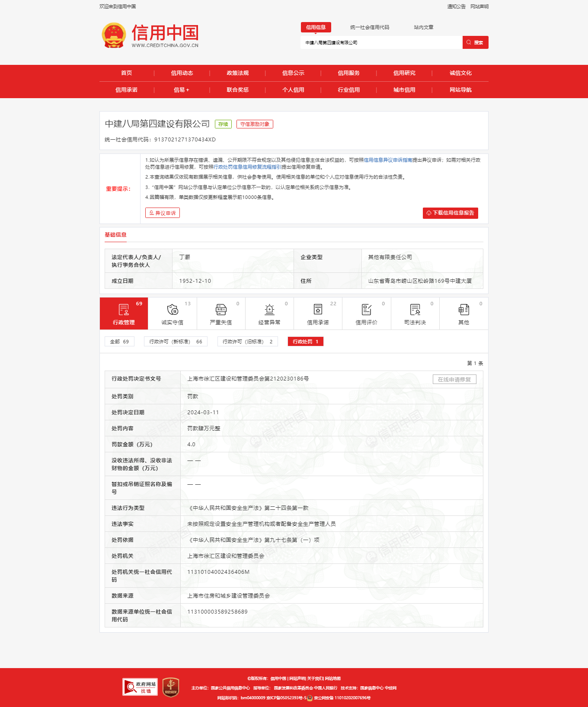Open the 个人信用 nav item
Screen dimensions: 588x707
(x=293, y=90)
